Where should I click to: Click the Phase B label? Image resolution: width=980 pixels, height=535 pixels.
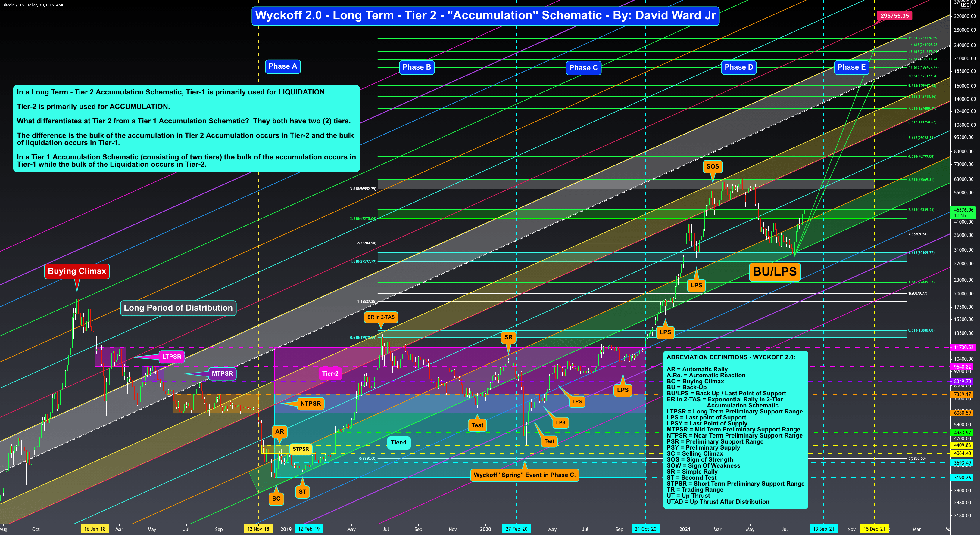[417, 67]
